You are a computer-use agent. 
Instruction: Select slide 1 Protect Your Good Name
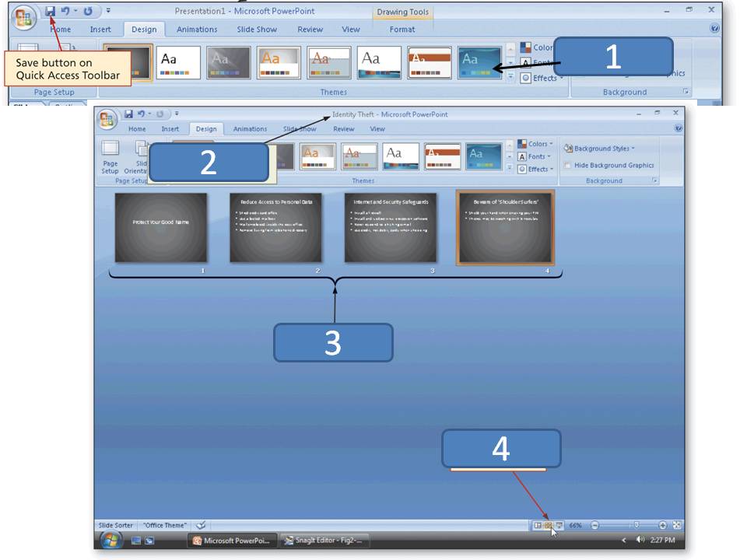point(161,228)
